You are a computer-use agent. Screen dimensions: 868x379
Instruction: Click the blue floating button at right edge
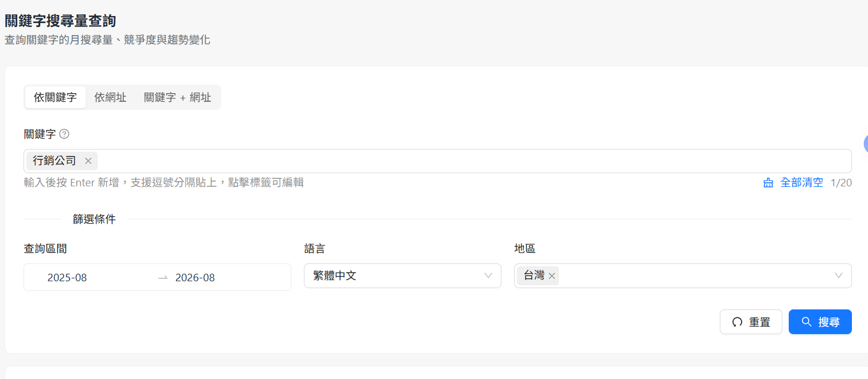[x=866, y=144]
